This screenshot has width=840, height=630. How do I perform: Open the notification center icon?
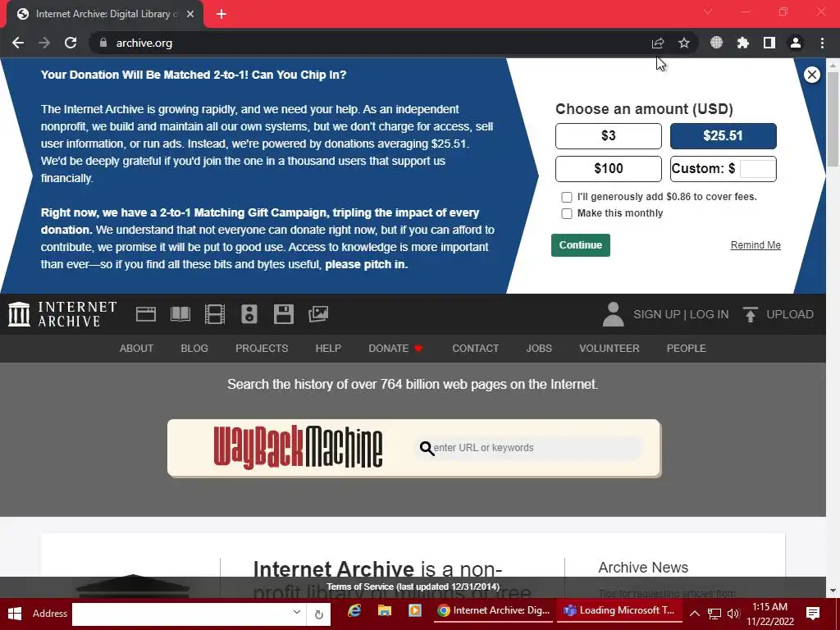click(x=813, y=614)
